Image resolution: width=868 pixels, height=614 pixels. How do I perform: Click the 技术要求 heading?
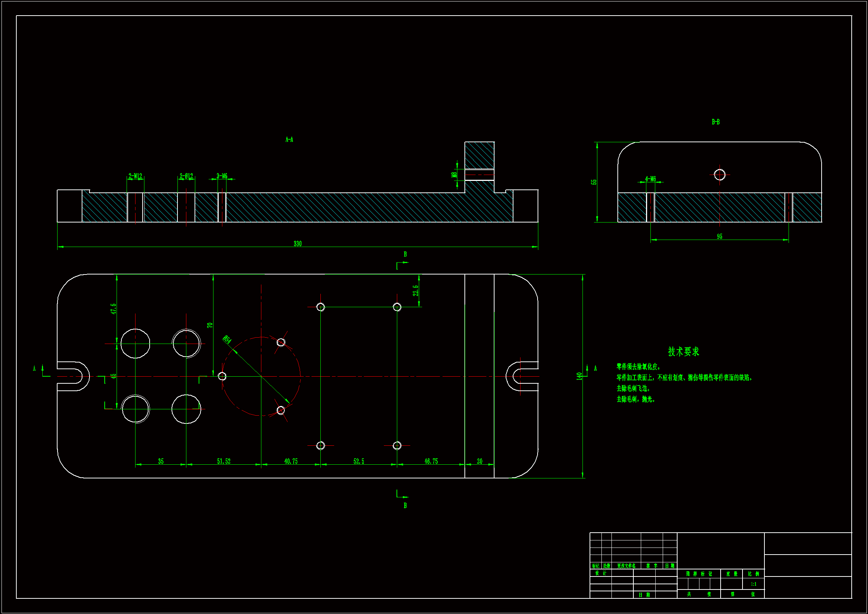click(x=683, y=351)
